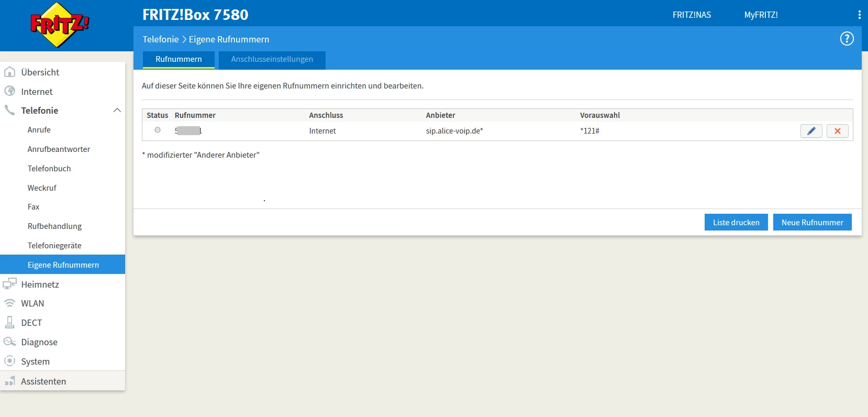868x417 pixels.
Task: Open the three-dot options menu
Action: pyautogui.click(x=859, y=15)
